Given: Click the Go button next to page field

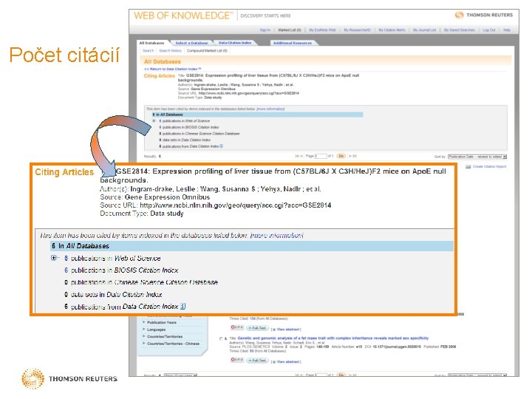Looking at the screenshot, I should coord(341,156).
